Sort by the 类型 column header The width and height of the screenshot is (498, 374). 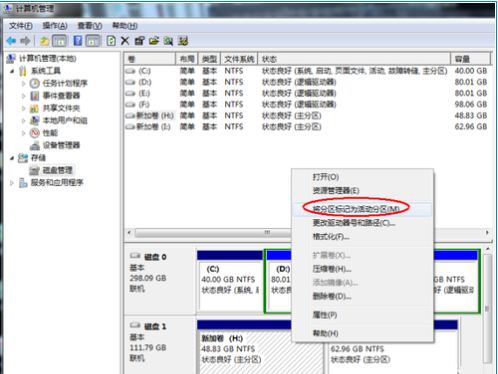click(209, 59)
